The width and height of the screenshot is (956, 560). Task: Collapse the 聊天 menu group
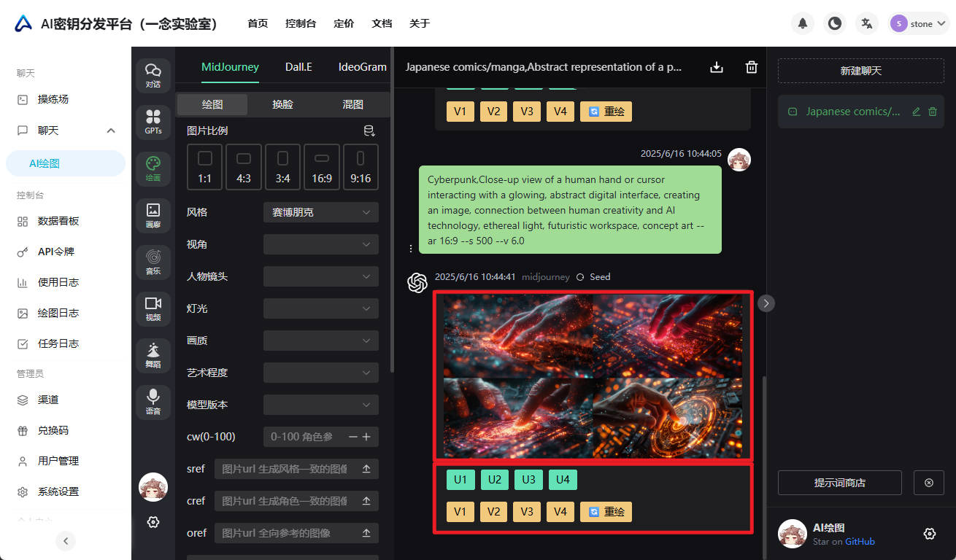(66, 131)
